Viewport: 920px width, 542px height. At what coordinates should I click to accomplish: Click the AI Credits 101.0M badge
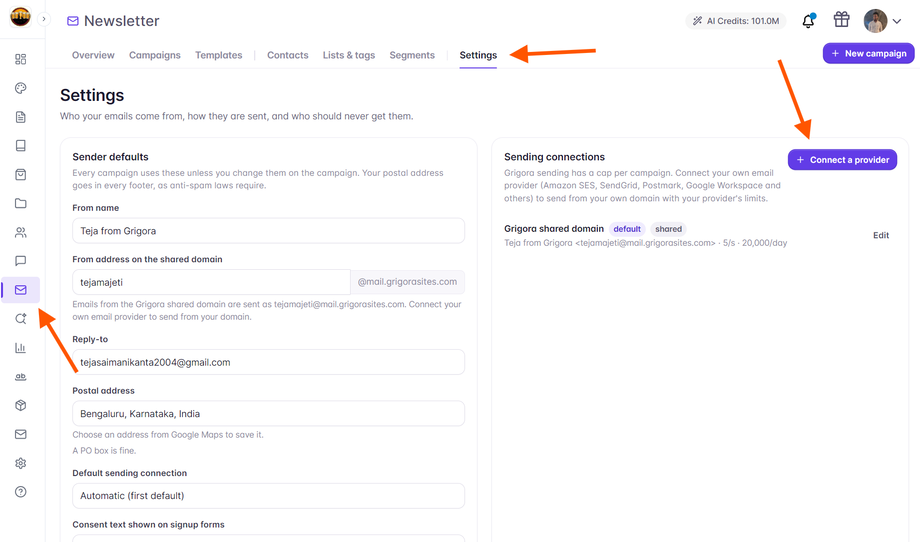[x=736, y=21]
